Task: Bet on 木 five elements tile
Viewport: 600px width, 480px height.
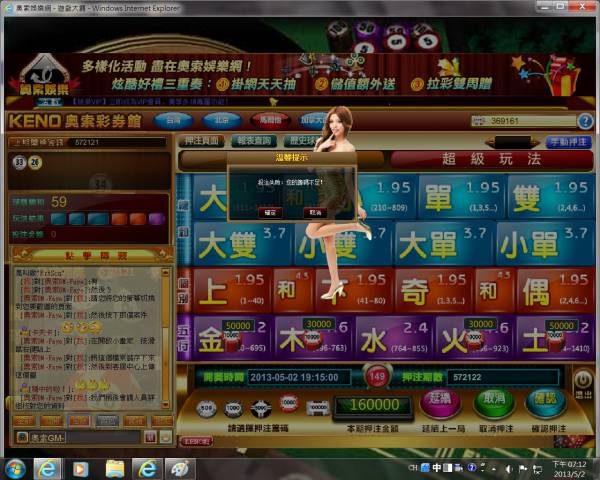Action: [314, 338]
